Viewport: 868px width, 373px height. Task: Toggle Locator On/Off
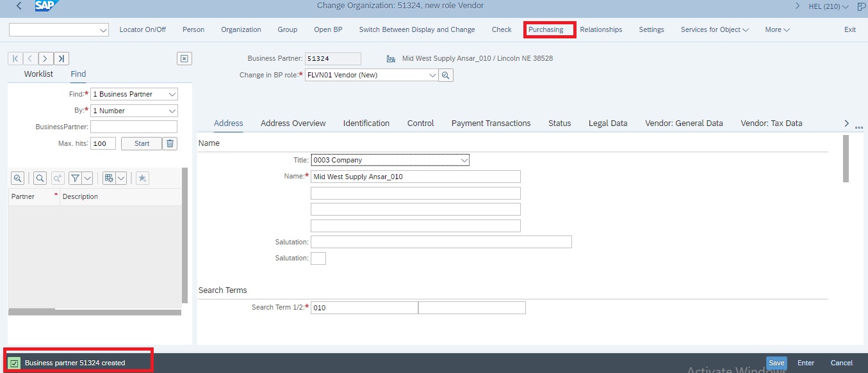point(142,29)
